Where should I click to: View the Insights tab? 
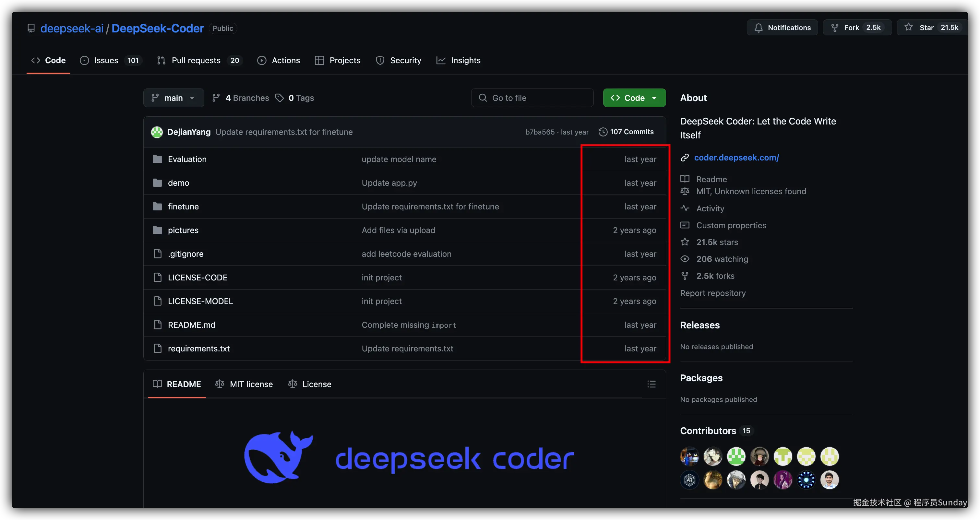(x=459, y=60)
